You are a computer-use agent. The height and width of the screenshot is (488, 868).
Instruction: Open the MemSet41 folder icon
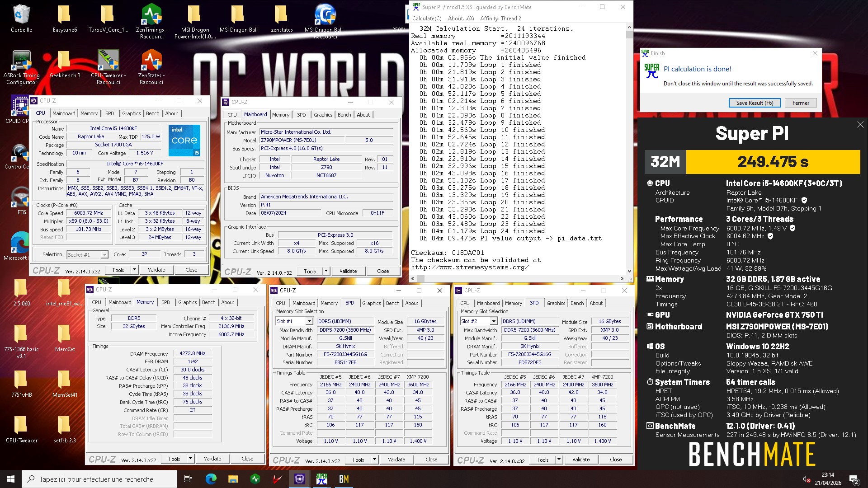[x=65, y=383]
